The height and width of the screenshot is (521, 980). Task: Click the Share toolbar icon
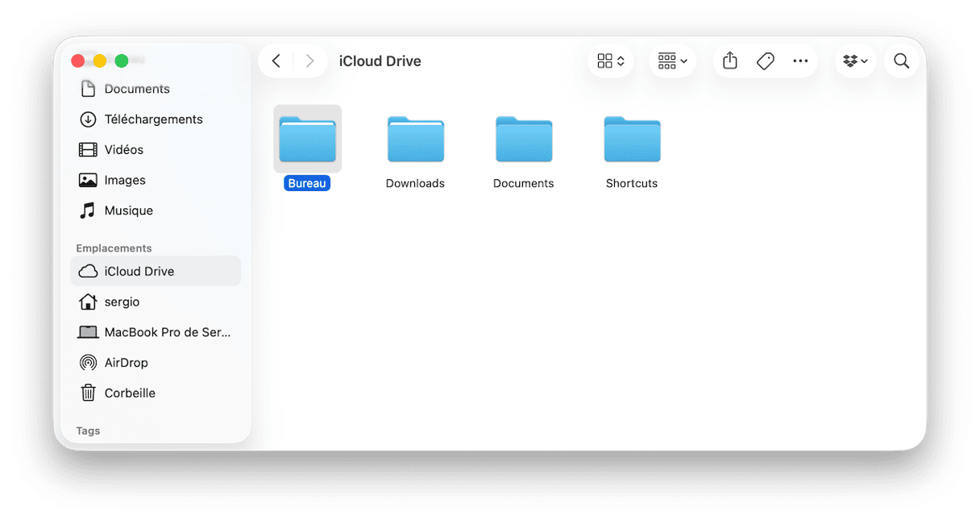coord(730,61)
